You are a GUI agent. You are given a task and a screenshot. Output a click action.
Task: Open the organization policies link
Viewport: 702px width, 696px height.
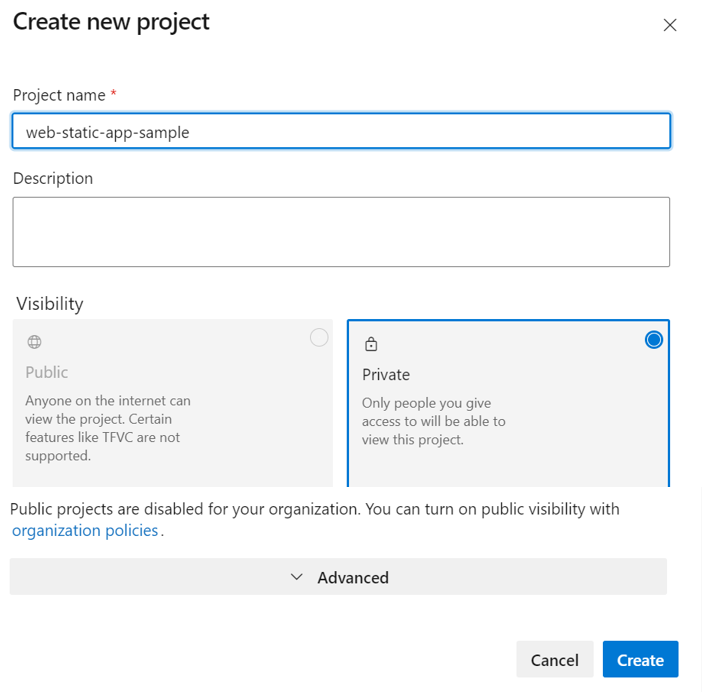[85, 530]
